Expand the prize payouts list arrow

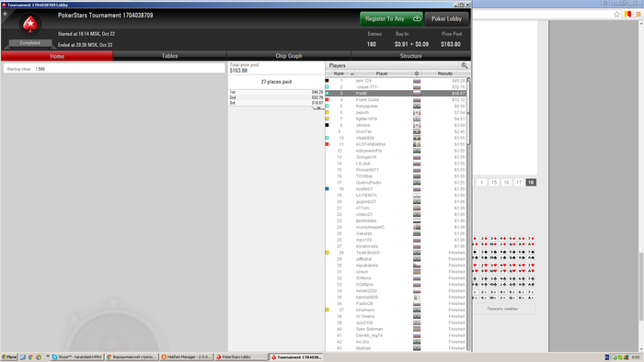tap(318, 107)
